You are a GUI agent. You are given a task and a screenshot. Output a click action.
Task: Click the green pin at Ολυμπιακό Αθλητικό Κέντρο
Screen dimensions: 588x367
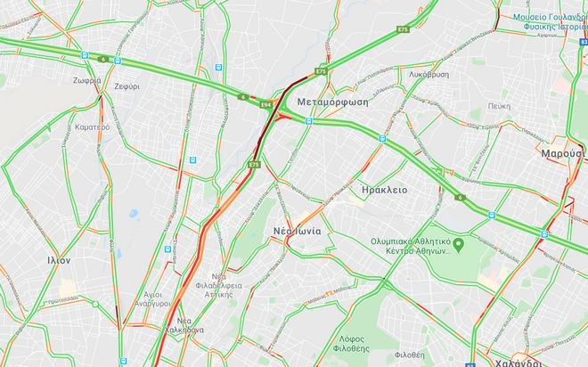[x=458, y=246]
